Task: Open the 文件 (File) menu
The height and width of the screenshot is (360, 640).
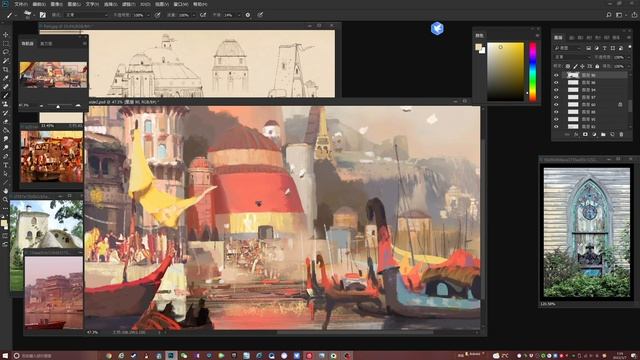Action: click(x=21, y=4)
